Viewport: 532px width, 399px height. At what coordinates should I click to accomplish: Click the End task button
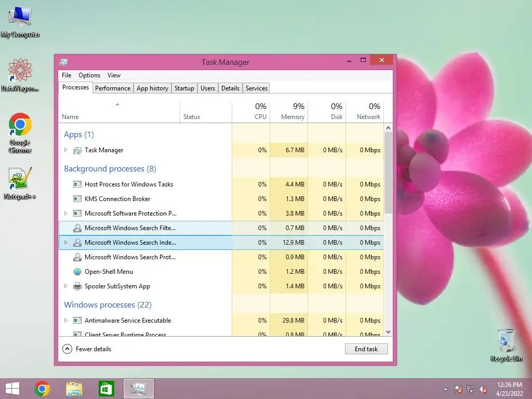[x=366, y=349]
